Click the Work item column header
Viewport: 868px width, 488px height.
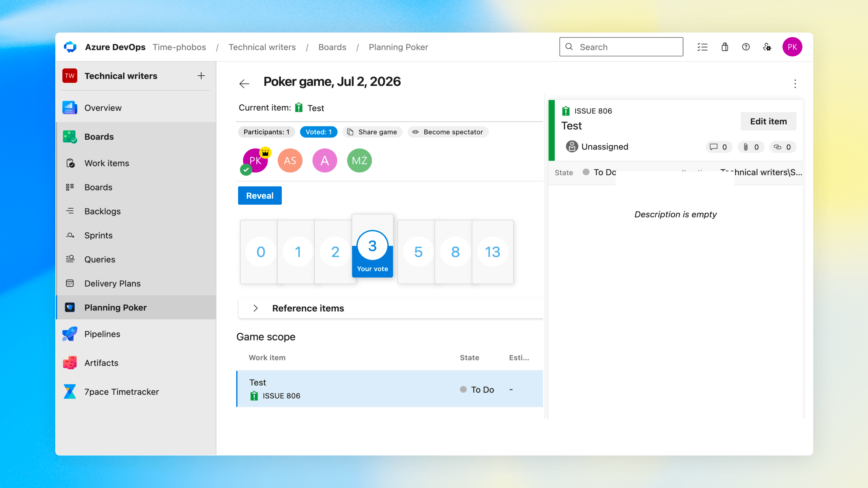pos(267,357)
